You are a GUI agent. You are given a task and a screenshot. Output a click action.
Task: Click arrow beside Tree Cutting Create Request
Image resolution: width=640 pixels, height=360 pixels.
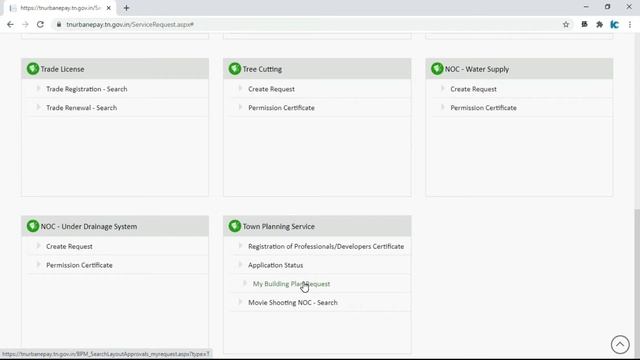[x=240, y=88]
